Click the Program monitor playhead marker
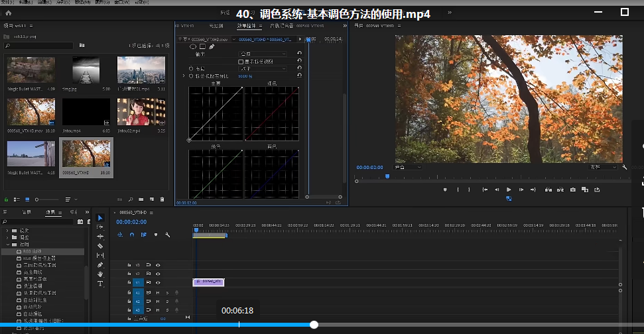Screen dimensions: 644x334 (x=387, y=176)
